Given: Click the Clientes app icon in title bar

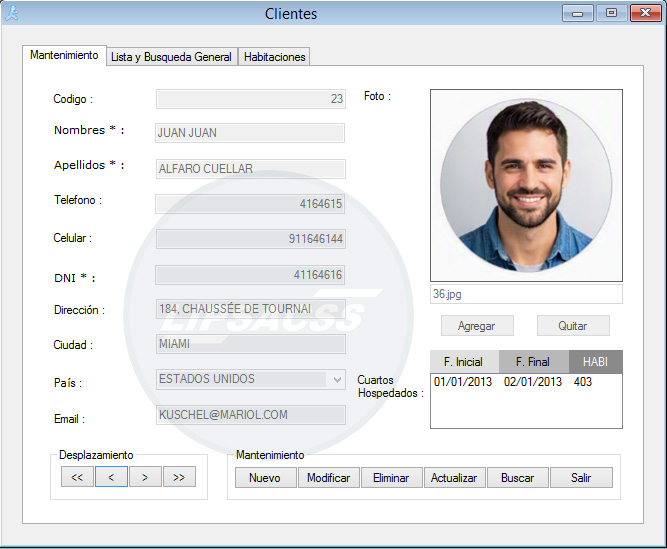Looking at the screenshot, I should 11,13.
